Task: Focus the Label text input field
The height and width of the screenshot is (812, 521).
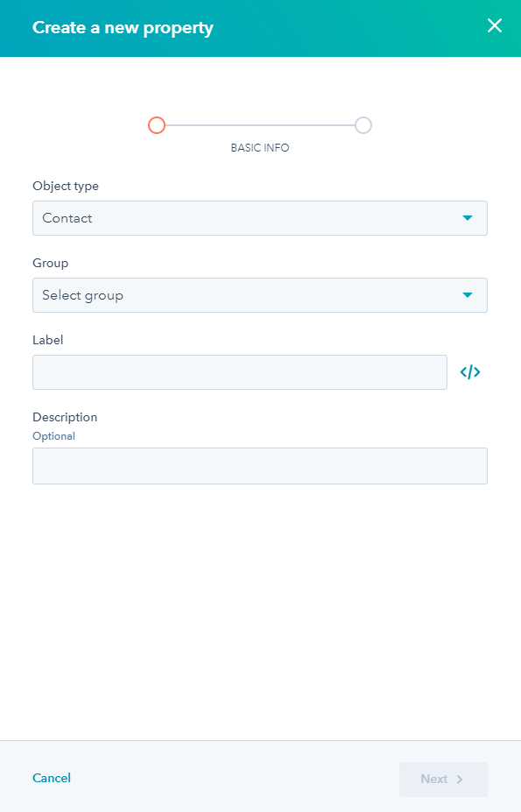Action: coord(240,372)
